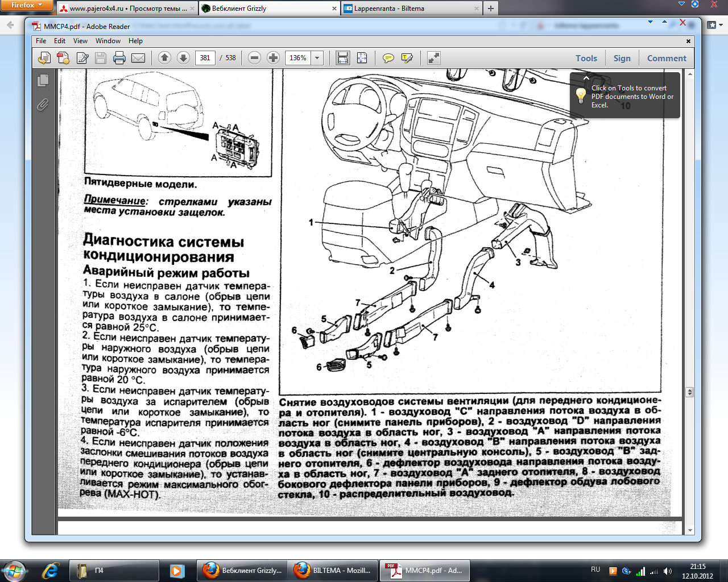This screenshot has width=728, height=582.
Task: Toggle fit-to-window-width scrolling mode
Action: 342,58
